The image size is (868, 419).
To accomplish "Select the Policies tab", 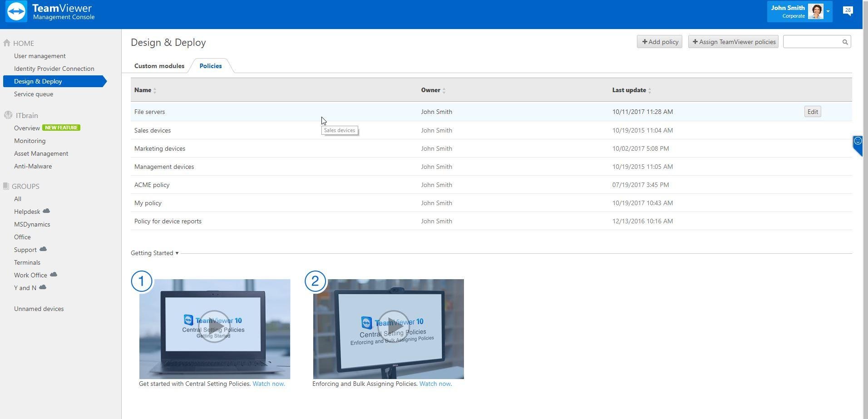I will 211,66.
